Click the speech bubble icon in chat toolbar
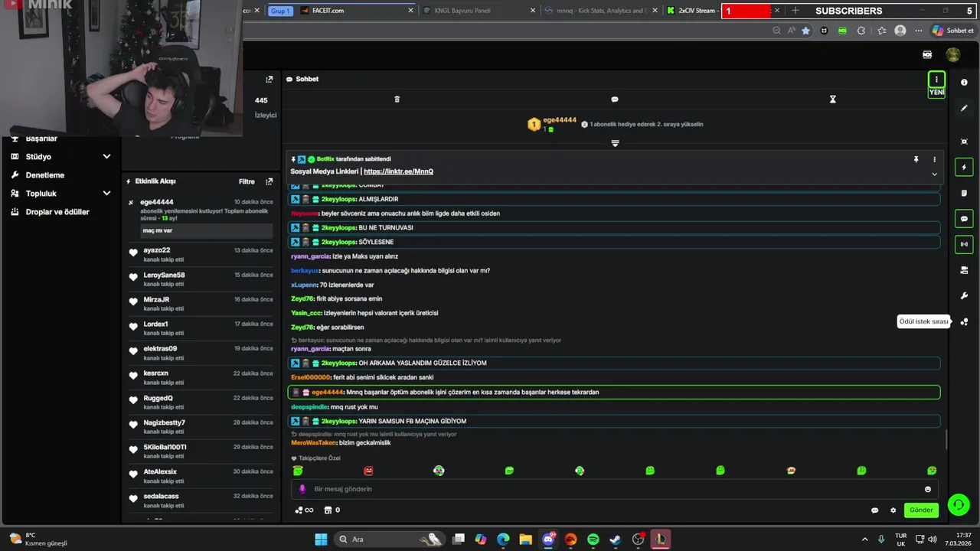 tap(615, 99)
